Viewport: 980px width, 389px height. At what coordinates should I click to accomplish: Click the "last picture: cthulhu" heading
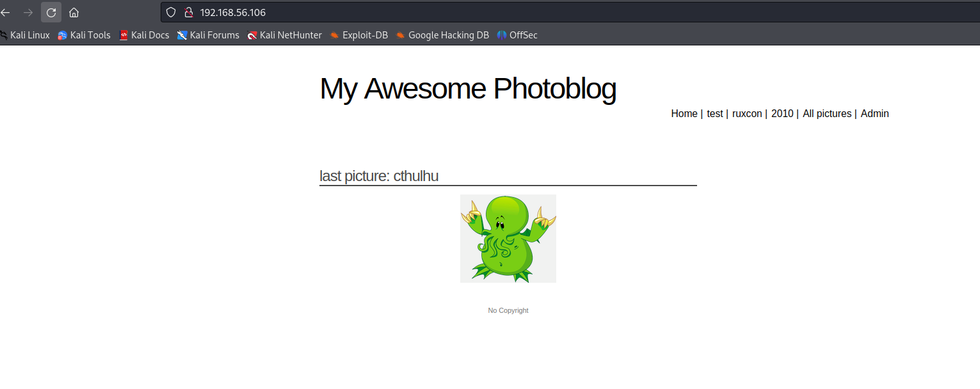coord(379,176)
